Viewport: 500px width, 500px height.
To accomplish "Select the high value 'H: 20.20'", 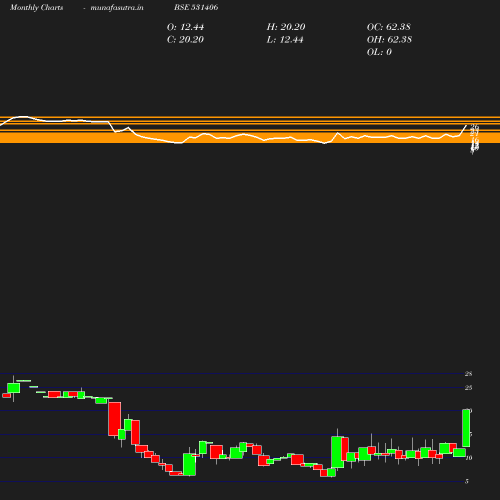I will (x=286, y=27).
